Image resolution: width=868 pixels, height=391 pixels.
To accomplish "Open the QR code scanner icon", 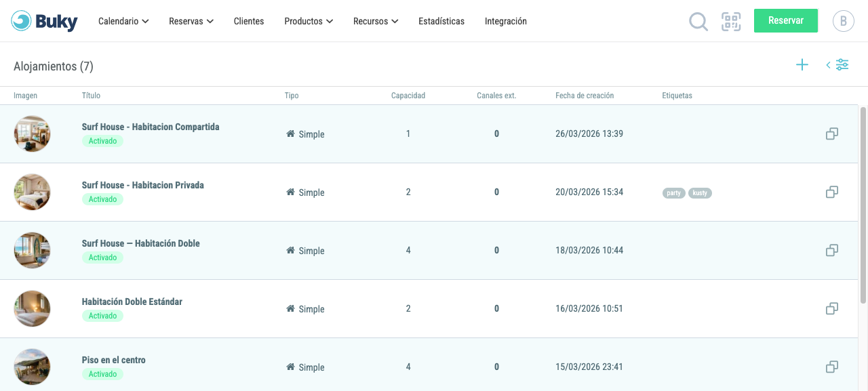I will 731,22.
